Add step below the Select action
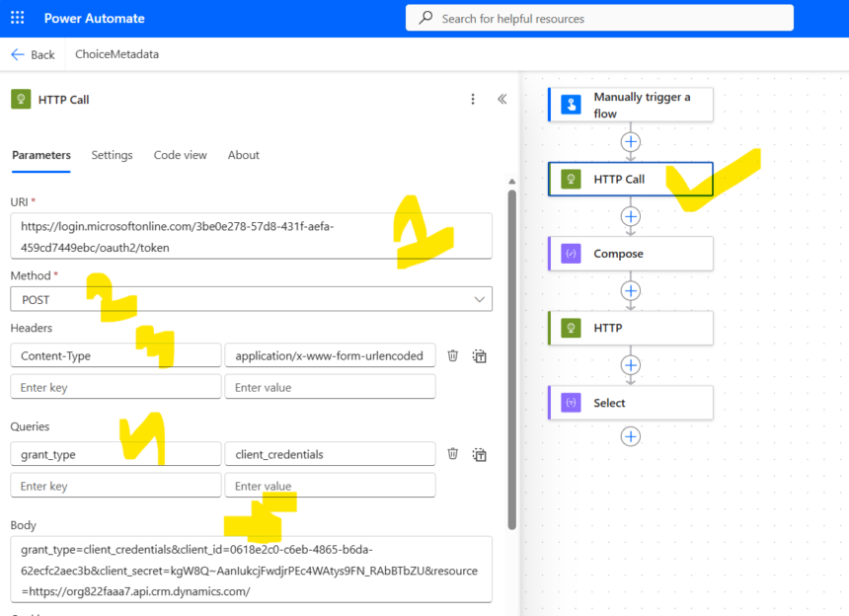Screen dimensions: 849x616 click(x=631, y=436)
